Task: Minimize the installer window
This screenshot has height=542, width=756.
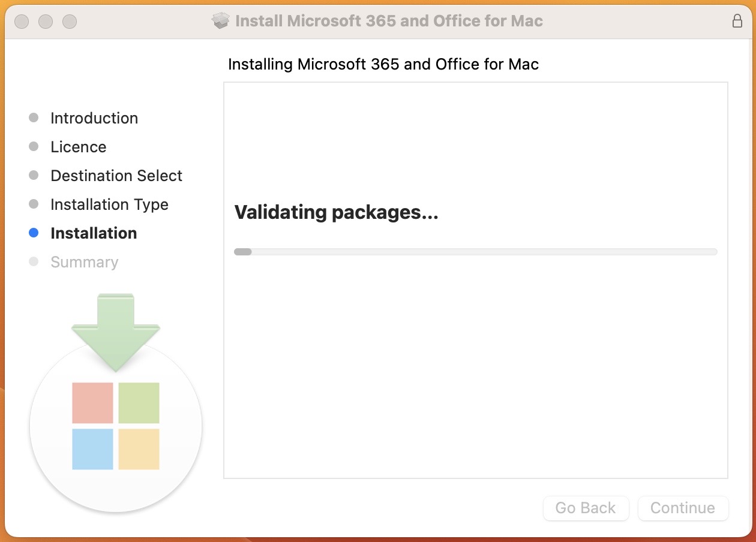Action: point(46,22)
